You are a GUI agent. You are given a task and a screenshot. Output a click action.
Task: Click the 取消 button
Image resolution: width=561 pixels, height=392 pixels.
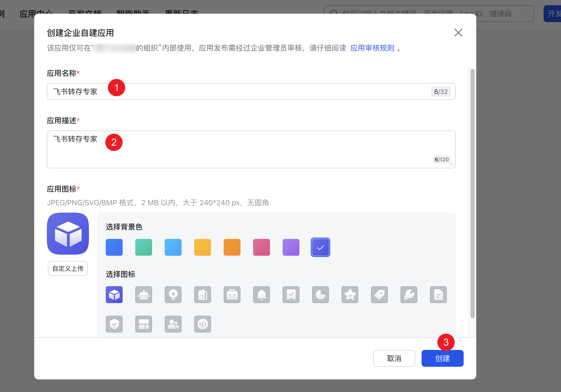394,358
